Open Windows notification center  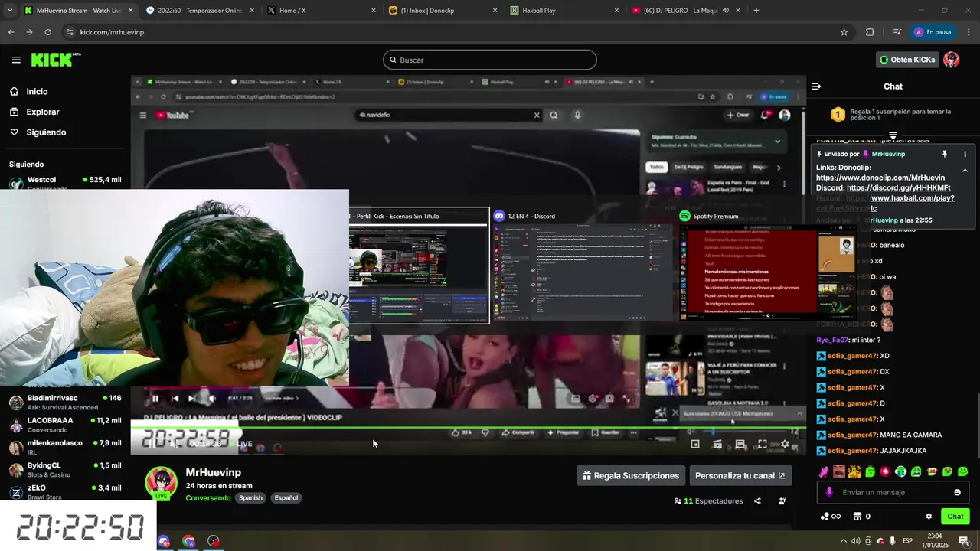point(964,540)
